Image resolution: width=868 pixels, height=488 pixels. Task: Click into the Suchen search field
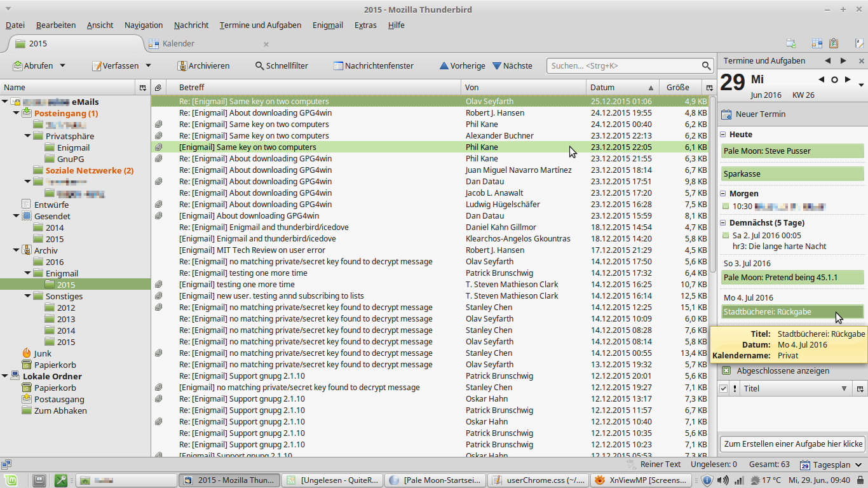tap(623, 65)
